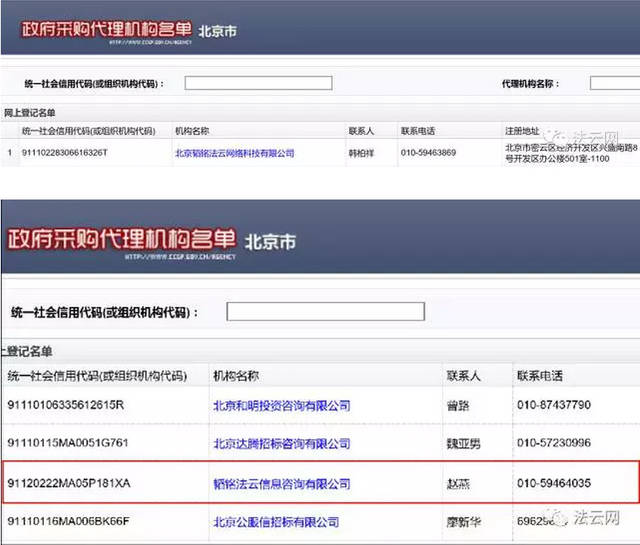Click upper table 联系电话 column header
The width and height of the screenshot is (640, 545).
(418, 131)
